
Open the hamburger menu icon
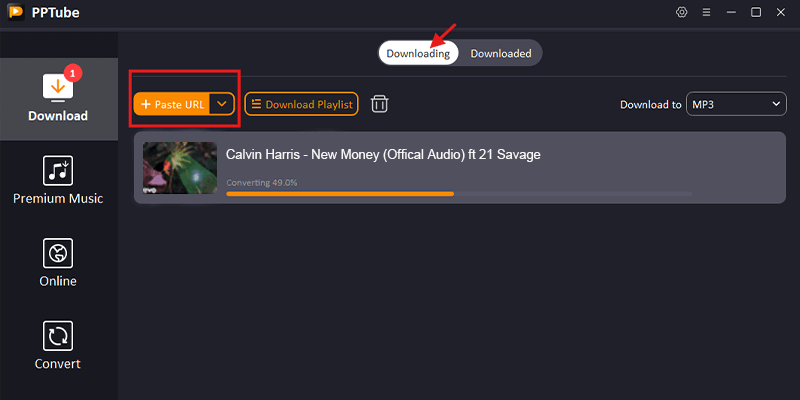pos(706,12)
